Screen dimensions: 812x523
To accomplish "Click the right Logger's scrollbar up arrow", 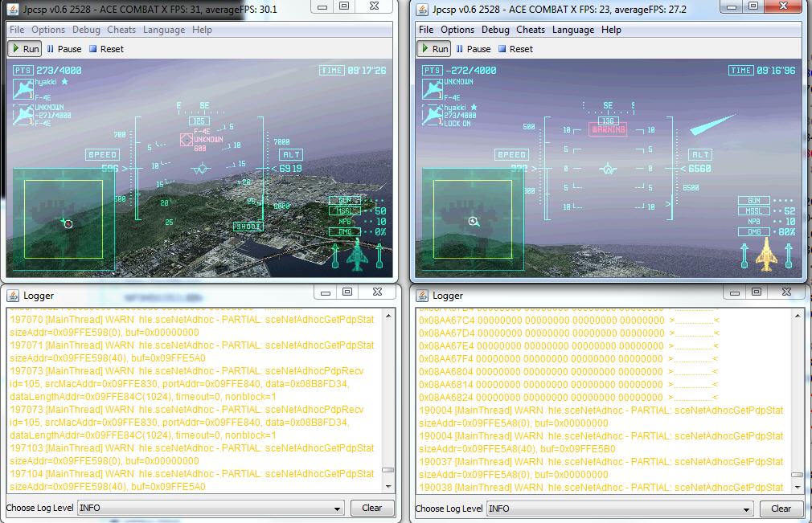I will click(x=797, y=316).
